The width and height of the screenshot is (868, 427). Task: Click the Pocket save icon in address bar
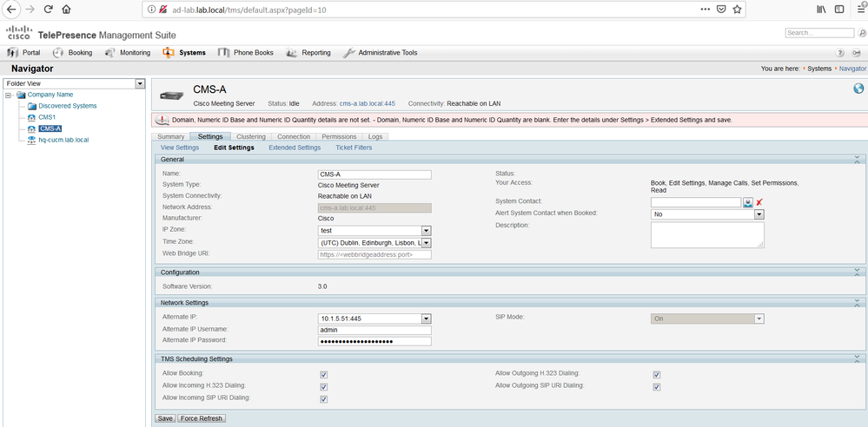tap(721, 10)
